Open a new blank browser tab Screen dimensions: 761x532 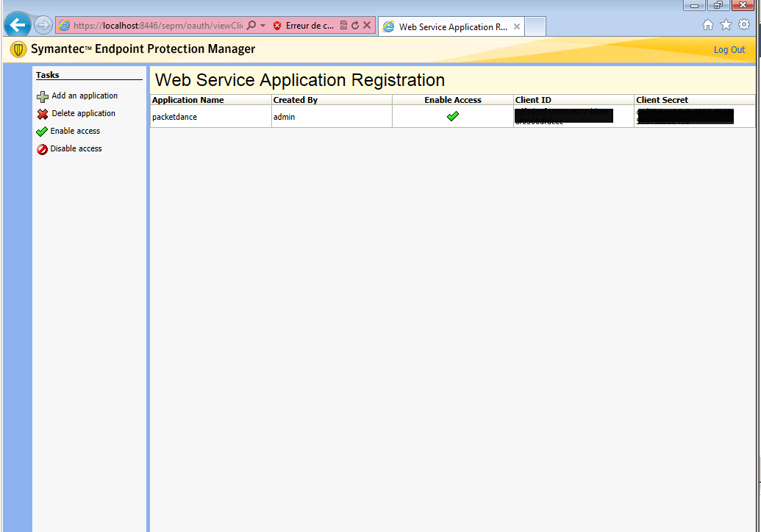(x=535, y=26)
